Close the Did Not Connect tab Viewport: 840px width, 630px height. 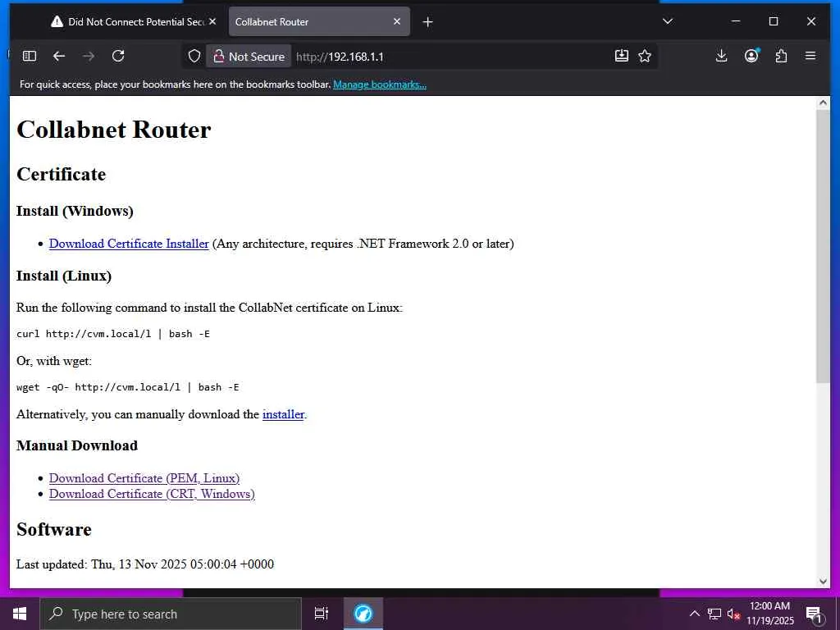[212, 22]
